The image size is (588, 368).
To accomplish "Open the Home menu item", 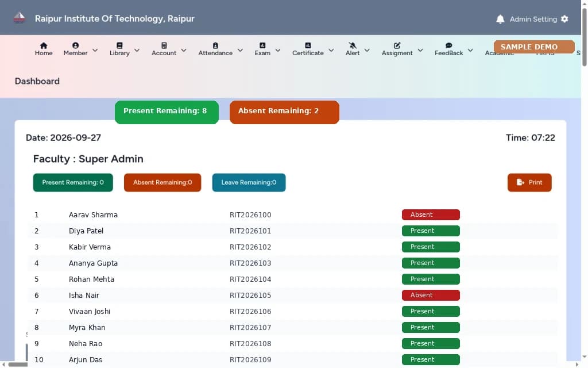I will (x=44, y=49).
